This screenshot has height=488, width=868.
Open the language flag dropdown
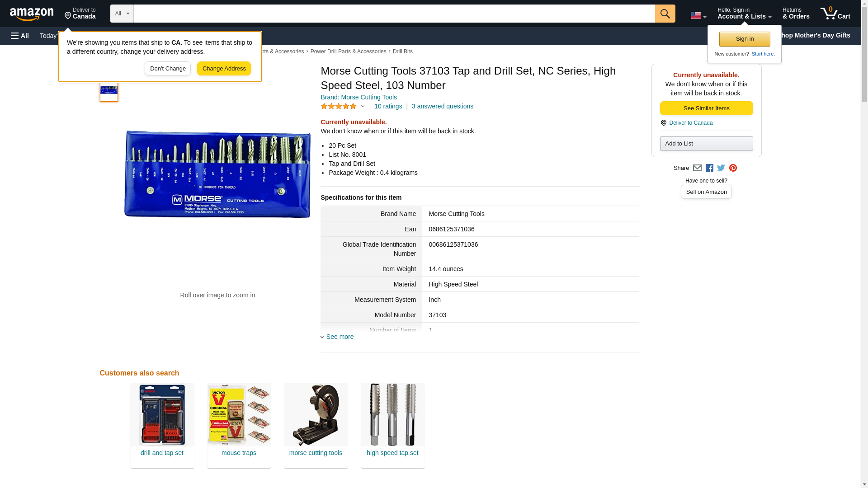pos(698,15)
